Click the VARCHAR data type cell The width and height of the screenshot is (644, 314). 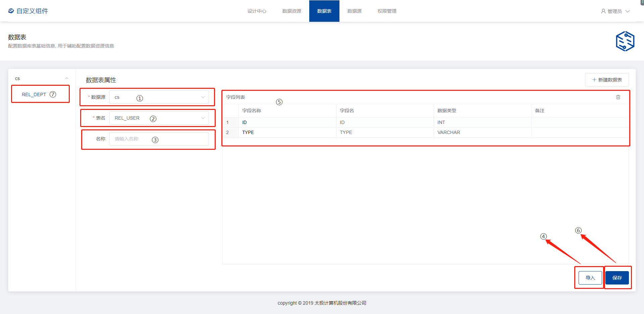482,132
